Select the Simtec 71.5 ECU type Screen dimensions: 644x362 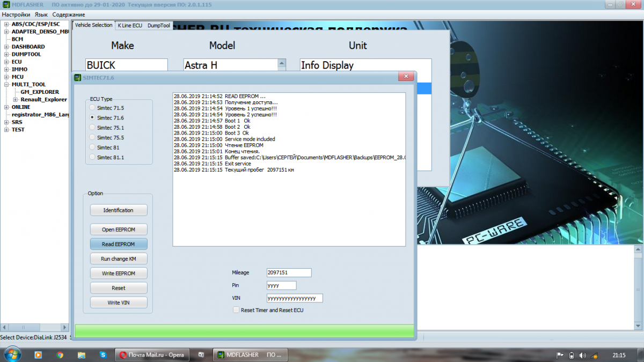(92, 108)
